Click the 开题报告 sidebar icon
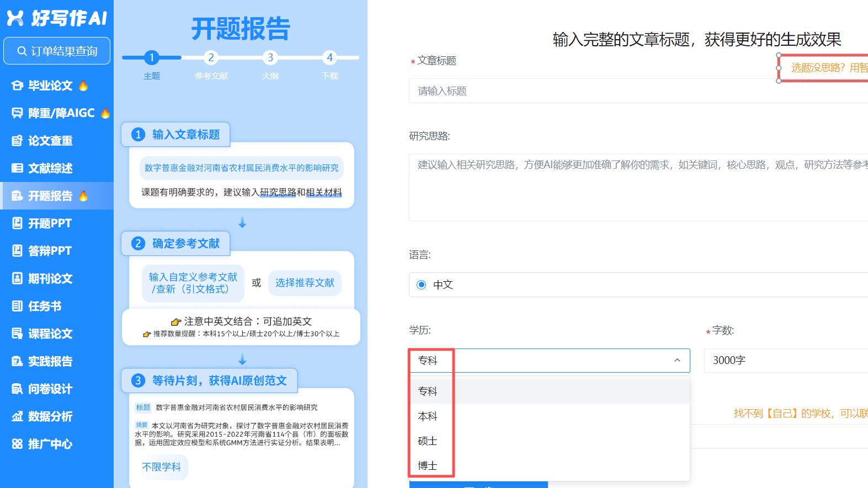This screenshot has height=488, width=868. pos(17,196)
